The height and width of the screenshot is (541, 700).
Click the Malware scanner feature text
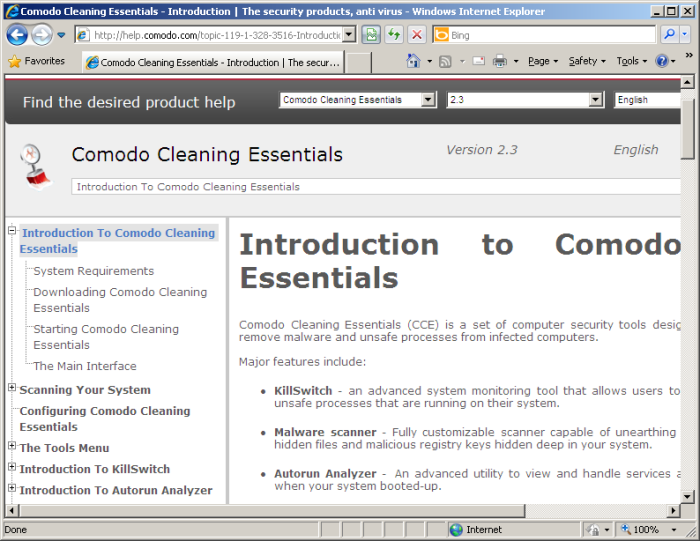325,433
